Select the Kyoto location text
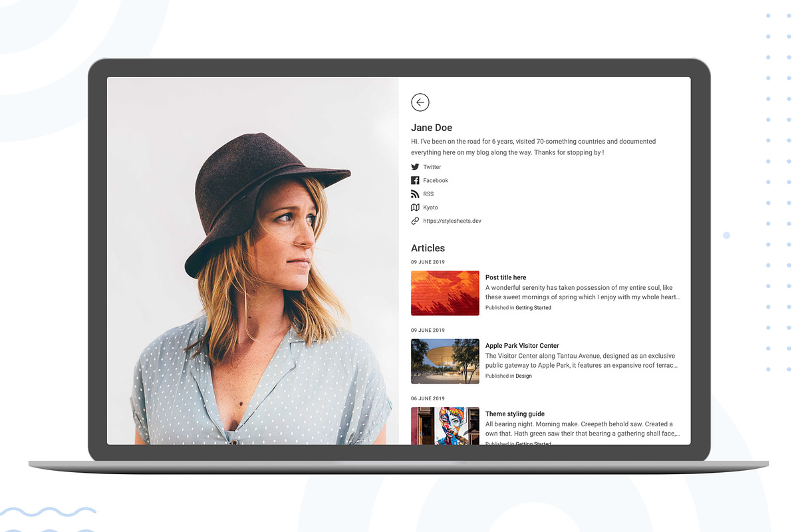798x532 pixels. (430, 207)
